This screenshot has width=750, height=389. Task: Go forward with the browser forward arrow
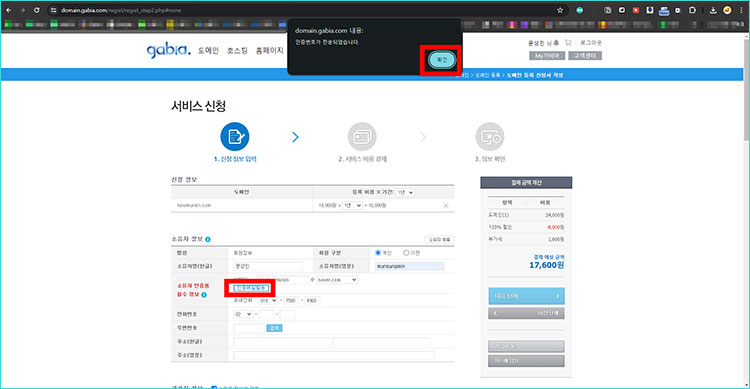(x=22, y=10)
